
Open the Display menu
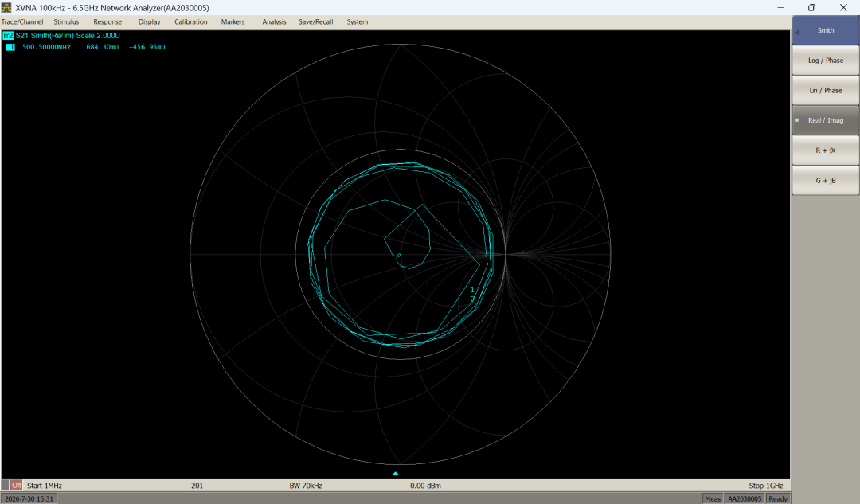tap(149, 22)
